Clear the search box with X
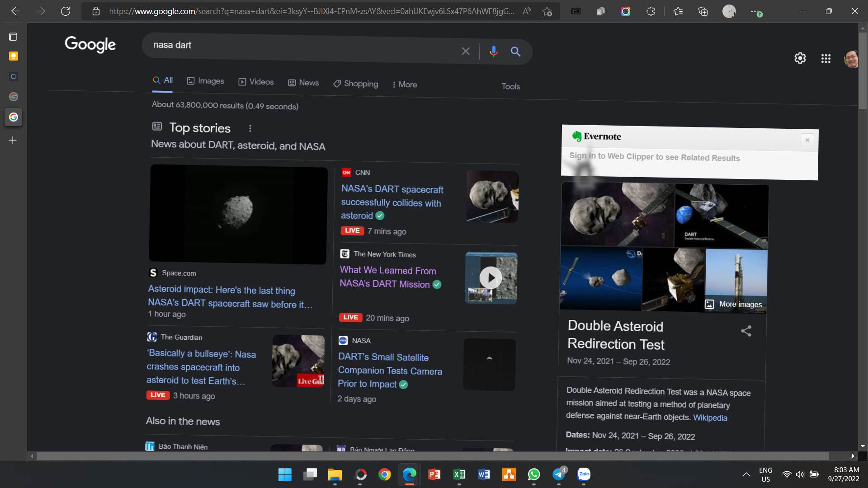 [x=466, y=51]
